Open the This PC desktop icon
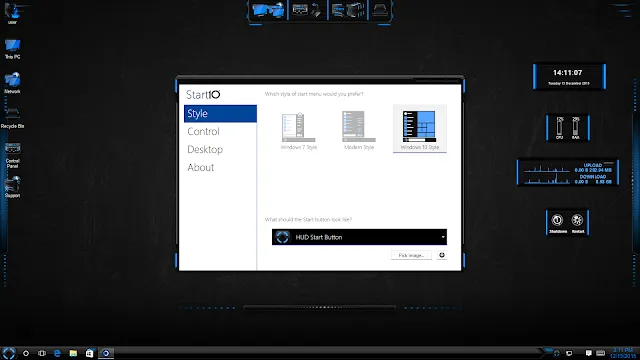Screen dimensions: 640x360 (12, 49)
